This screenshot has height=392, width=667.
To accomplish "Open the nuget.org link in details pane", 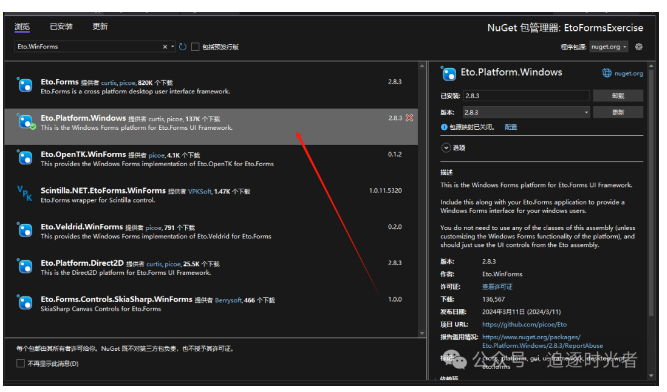I will [x=628, y=74].
